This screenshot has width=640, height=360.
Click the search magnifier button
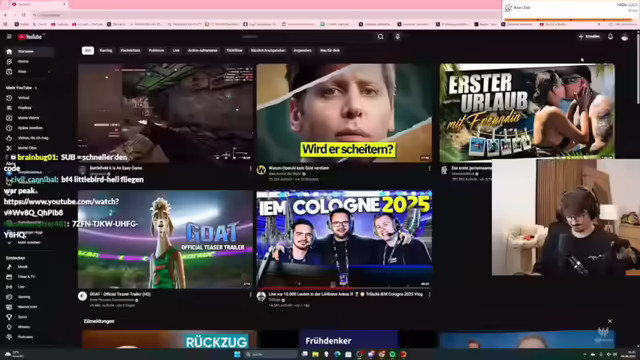point(380,37)
